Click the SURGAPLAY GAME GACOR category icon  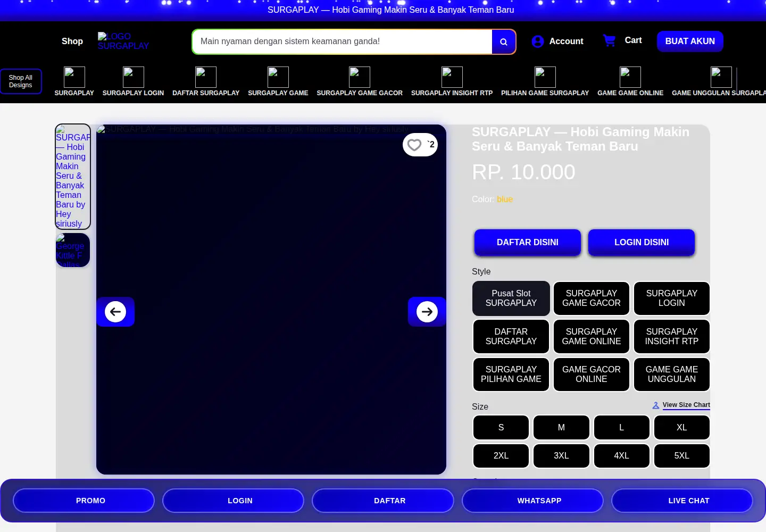pos(360,77)
